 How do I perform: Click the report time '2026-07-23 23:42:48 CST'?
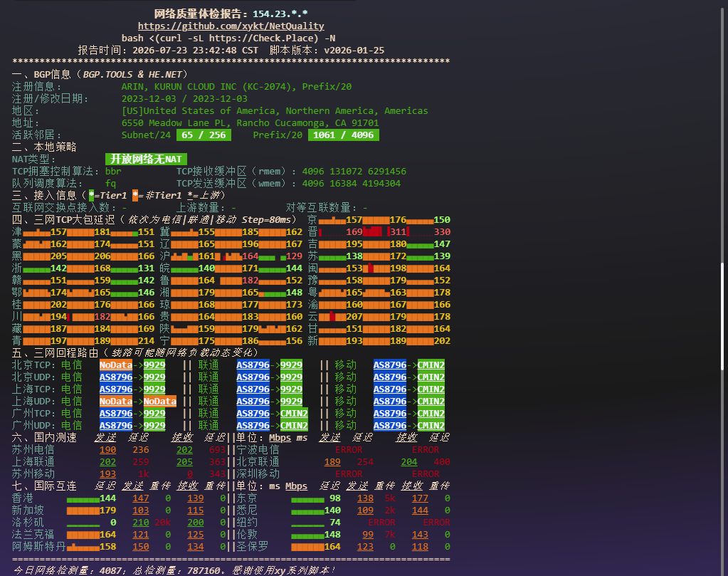point(195,50)
